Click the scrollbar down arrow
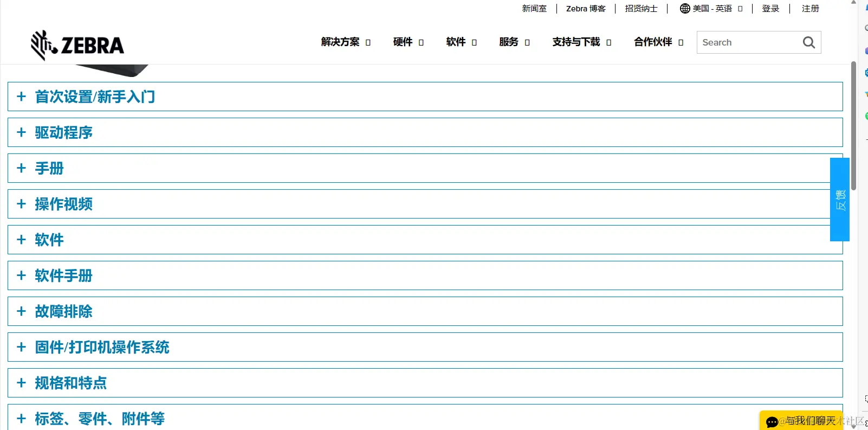This screenshot has width=868, height=430. [x=854, y=426]
